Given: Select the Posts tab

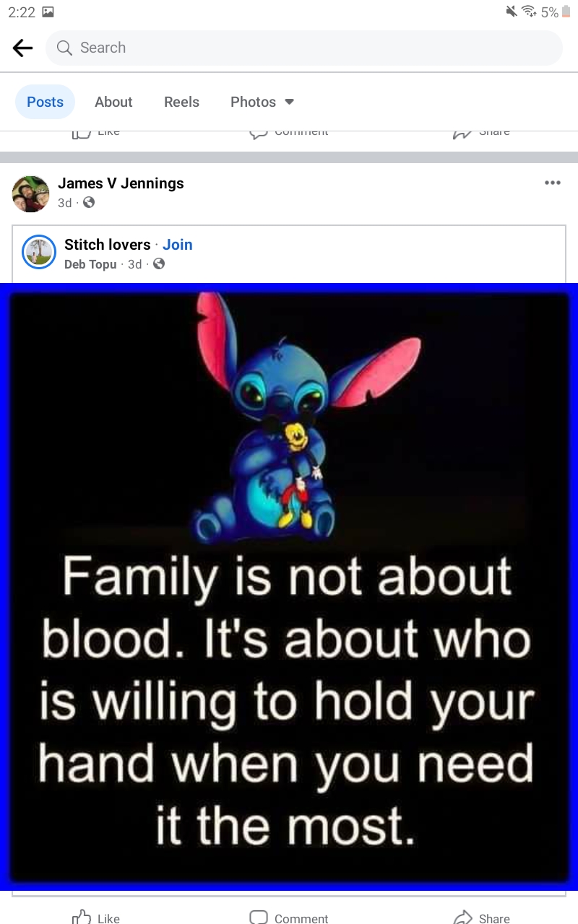Looking at the screenshot, I should click(46, 102).
